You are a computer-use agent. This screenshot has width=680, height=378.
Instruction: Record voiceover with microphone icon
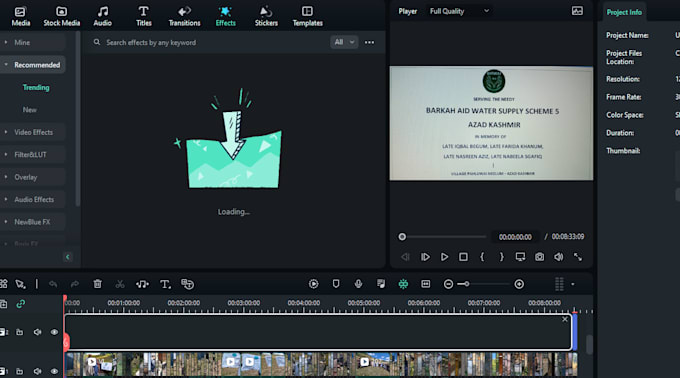point(358,284)
